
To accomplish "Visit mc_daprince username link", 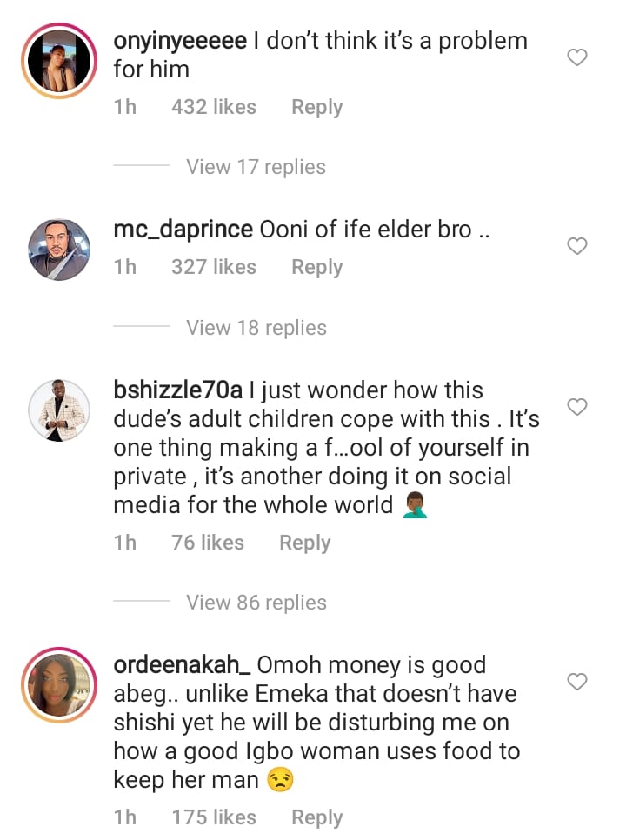I will pos(183,230).
